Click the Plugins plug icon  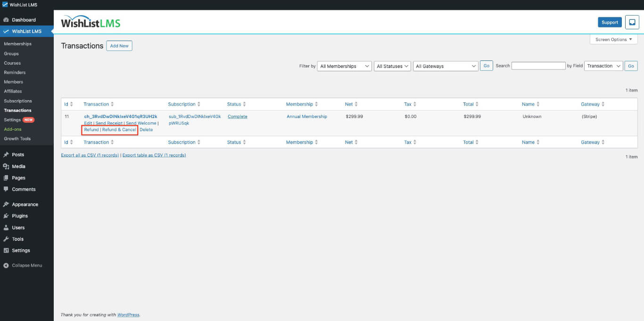6,216
